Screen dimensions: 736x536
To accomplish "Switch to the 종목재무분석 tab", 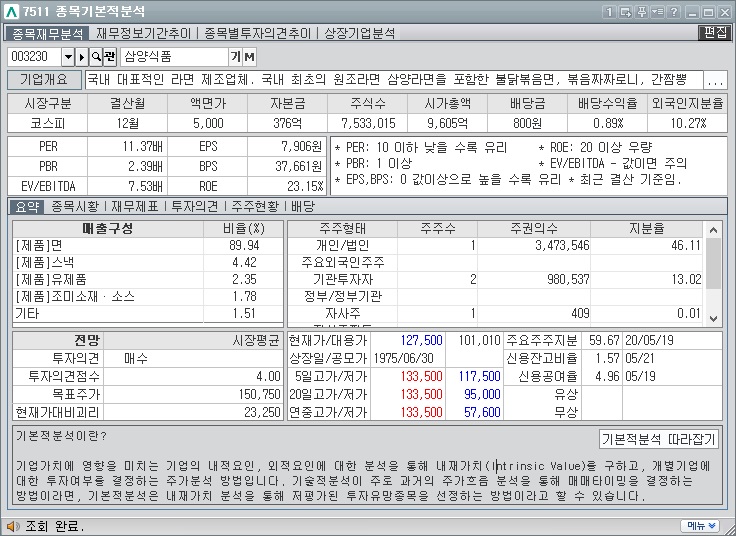I will point(47,34).
